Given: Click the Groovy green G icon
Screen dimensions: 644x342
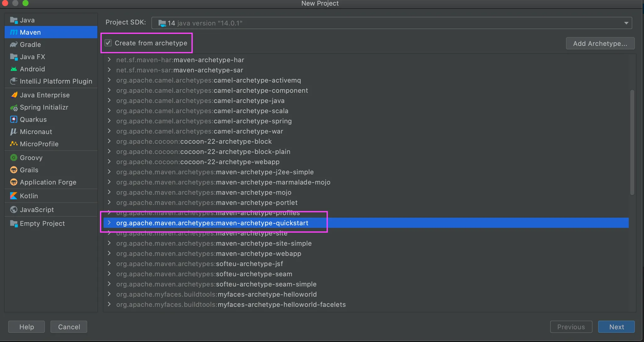Looking at the screenshot, I should (x=14, y=158).
